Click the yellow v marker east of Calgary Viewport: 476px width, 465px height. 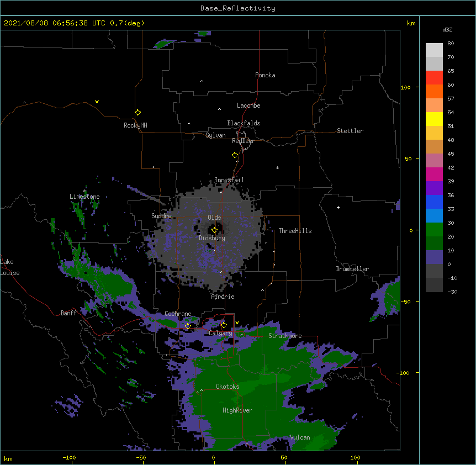pos(237,323)
